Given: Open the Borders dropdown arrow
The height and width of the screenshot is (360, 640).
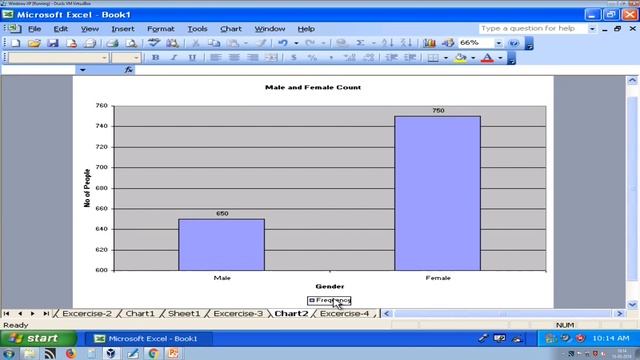Looking at the screenshot, I should coord(446,58).
